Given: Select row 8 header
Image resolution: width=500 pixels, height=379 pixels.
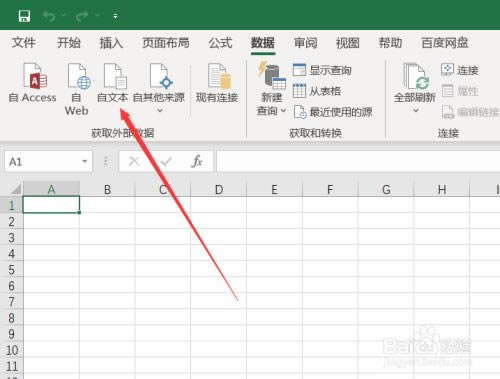Looking at the screenshot, I should coord(11,318).
